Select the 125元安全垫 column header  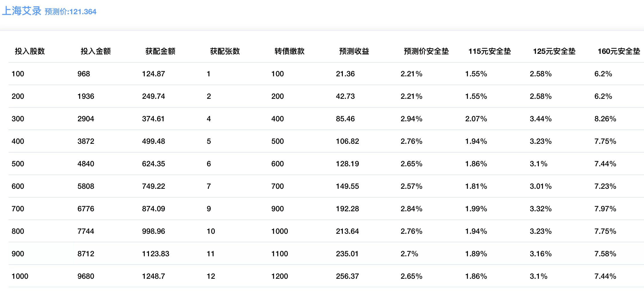554,51
